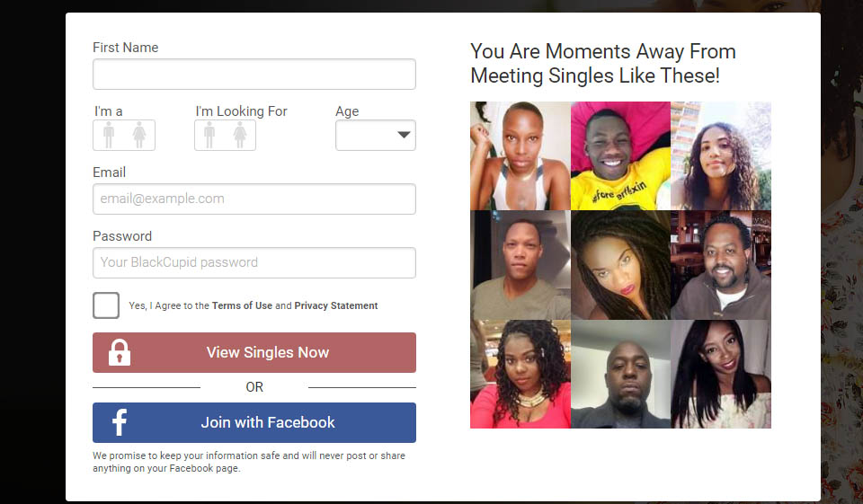The height and width of the screenshot is (504, 863).
Task: Select photo of woman with braids, center
Action: [621, 265]
